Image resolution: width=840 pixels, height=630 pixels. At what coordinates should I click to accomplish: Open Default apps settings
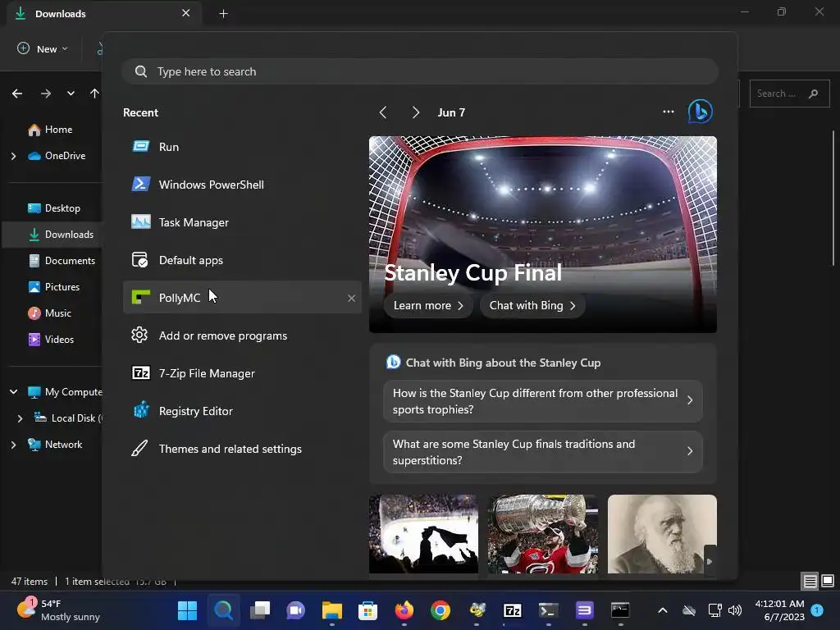tap(242, 260)
